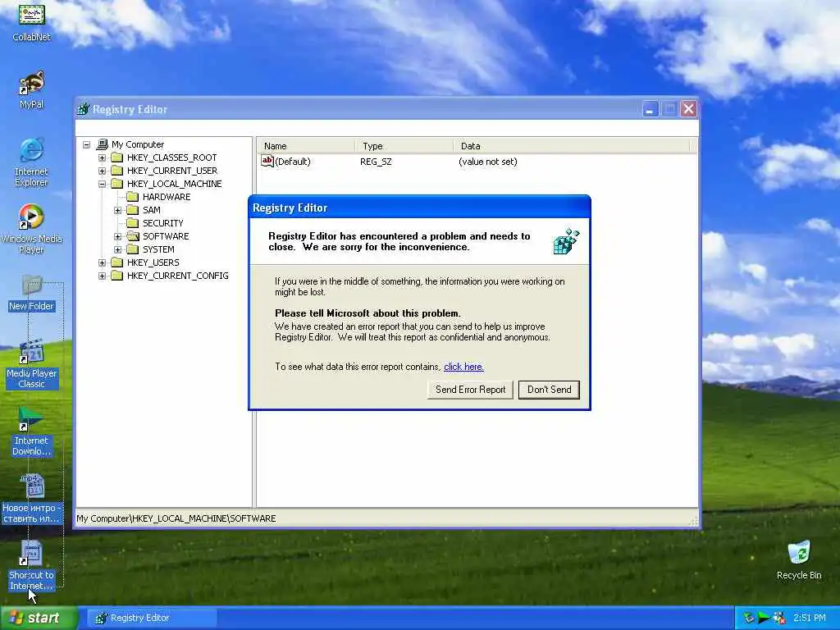Click the regedit cube icon in error dialog
Image resolution: width=840 pixels, height=630 pixels.
(566, 241)
